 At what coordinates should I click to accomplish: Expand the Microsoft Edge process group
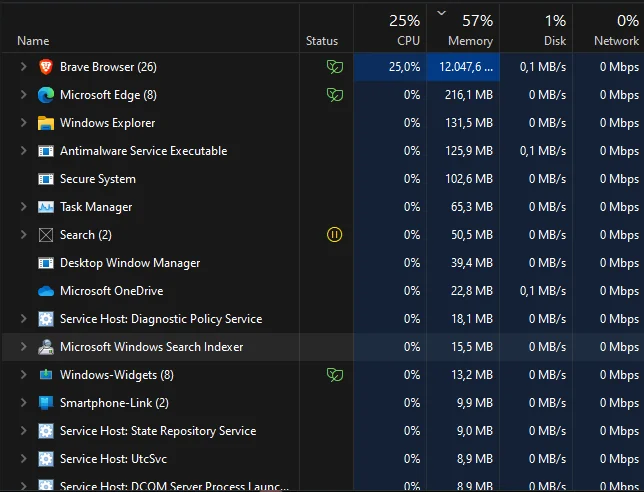point(23,95)
